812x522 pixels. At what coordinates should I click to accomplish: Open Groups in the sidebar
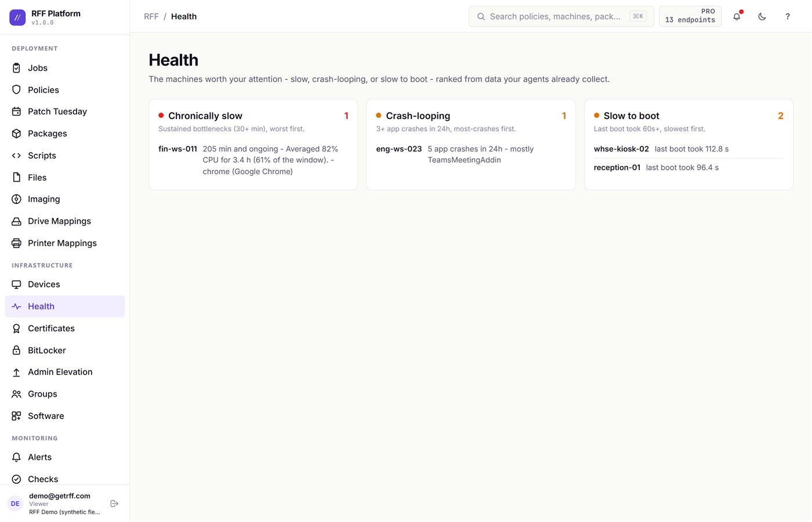[64, 394]
